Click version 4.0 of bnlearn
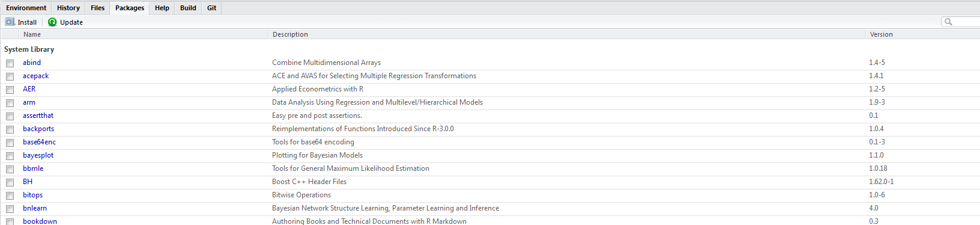This screenshot has height=225, width=980. [874, 208]
